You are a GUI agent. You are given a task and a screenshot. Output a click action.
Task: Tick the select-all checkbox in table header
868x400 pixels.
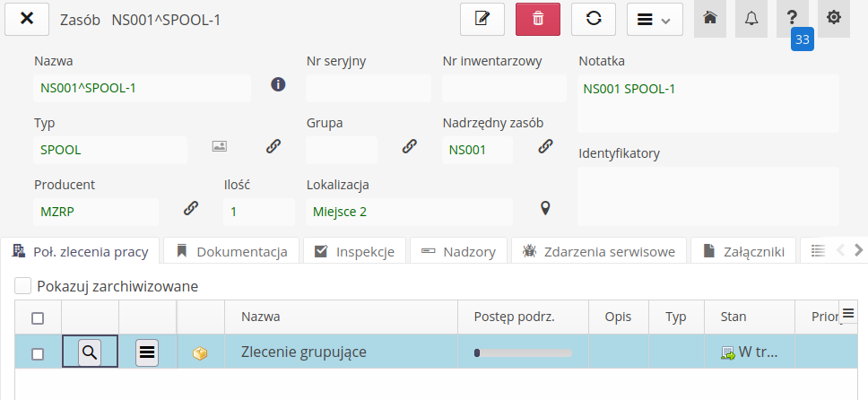pyautogui.click(x=38, y=317)
